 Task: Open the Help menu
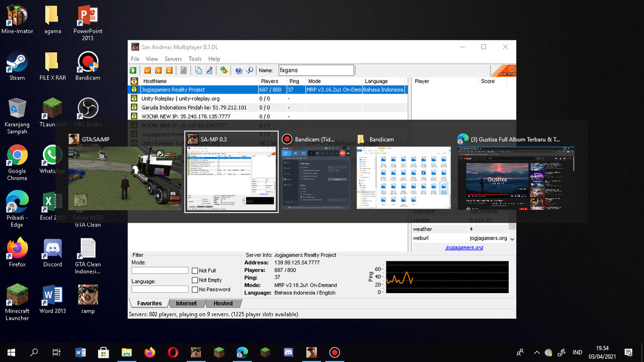coord(214,59)
